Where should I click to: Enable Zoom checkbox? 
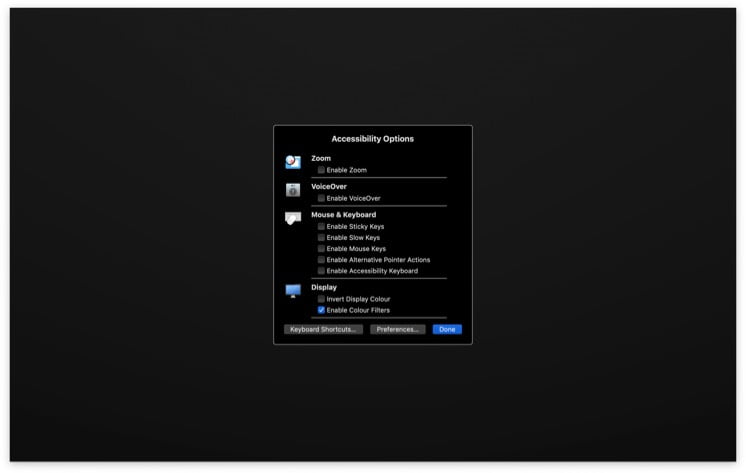[321, 170]
